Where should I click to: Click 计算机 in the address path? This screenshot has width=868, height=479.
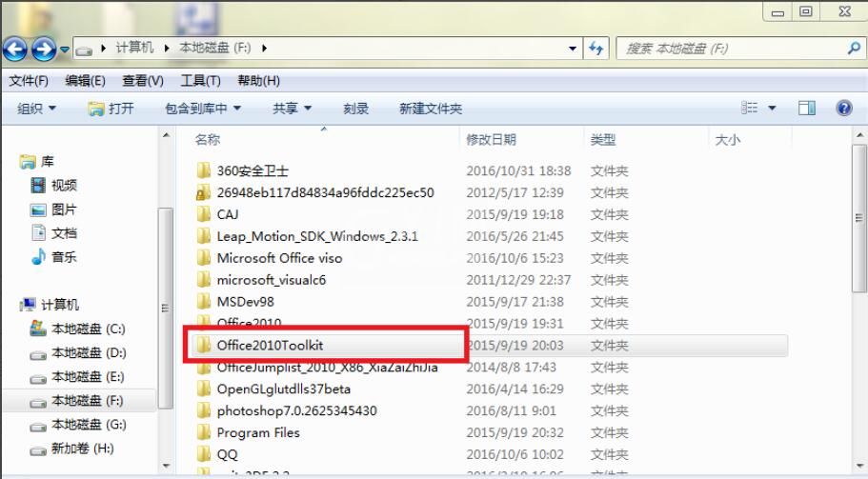(x=134, y=49)
